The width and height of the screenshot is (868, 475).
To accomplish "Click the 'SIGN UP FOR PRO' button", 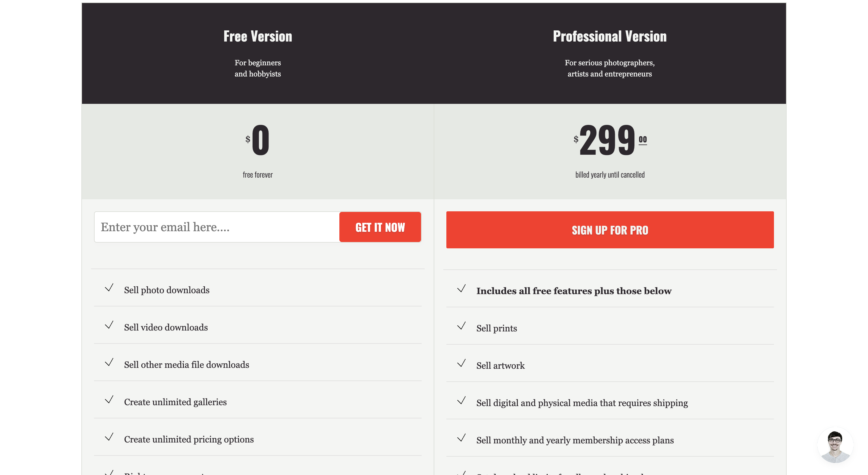I will click(x=610, y=229).
